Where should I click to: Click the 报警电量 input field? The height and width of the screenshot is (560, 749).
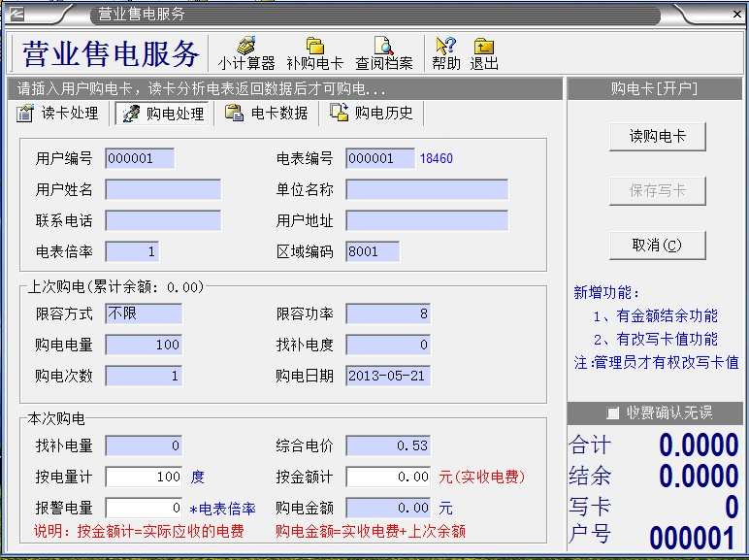pos(144,508)
